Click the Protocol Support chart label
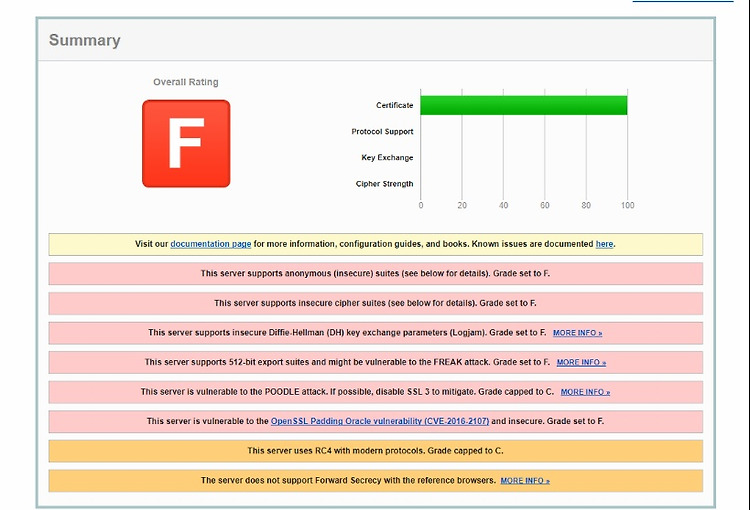 [382, 132]
